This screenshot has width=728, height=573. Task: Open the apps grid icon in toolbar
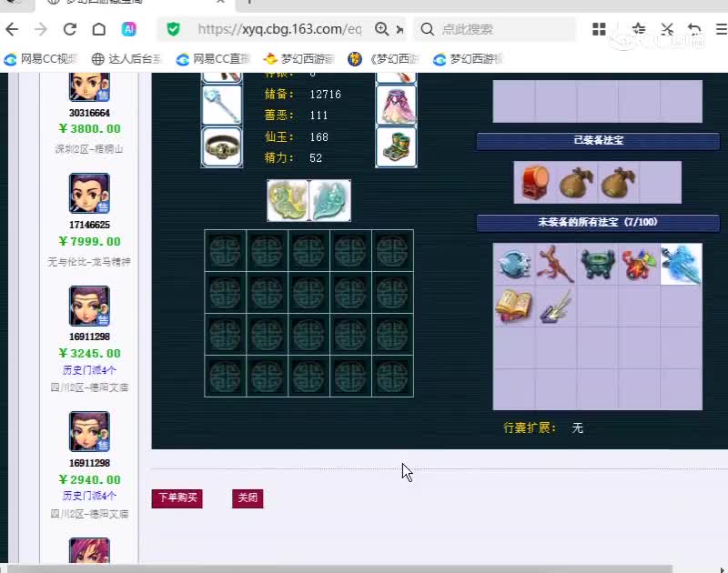(x=599, y=29)
